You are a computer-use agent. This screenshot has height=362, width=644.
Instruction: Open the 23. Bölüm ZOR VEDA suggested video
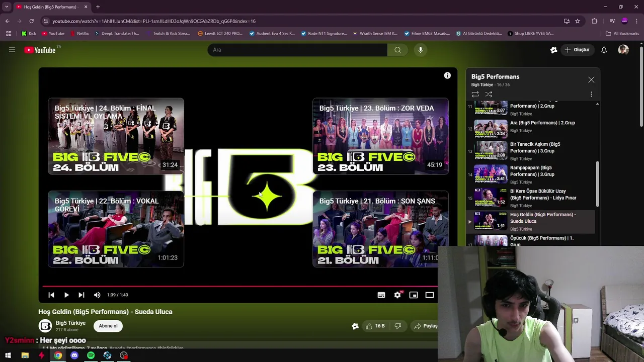point(380,136)
